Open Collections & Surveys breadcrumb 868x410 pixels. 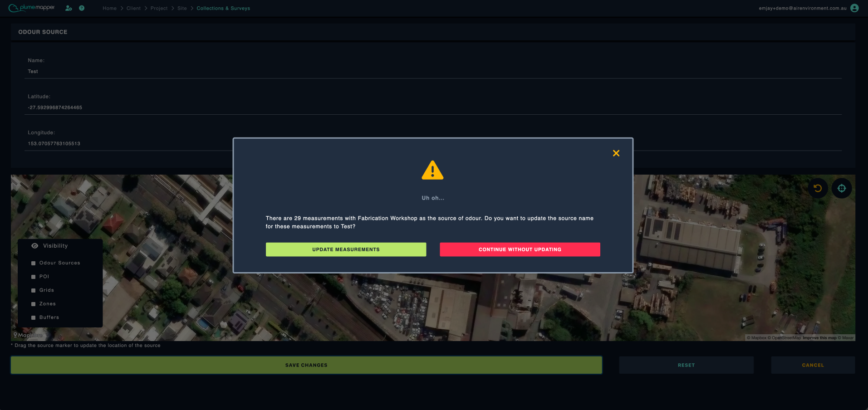[223, 8]
